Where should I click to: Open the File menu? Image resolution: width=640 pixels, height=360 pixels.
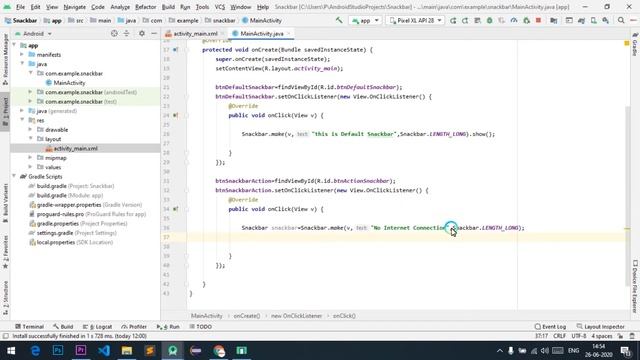20,7
